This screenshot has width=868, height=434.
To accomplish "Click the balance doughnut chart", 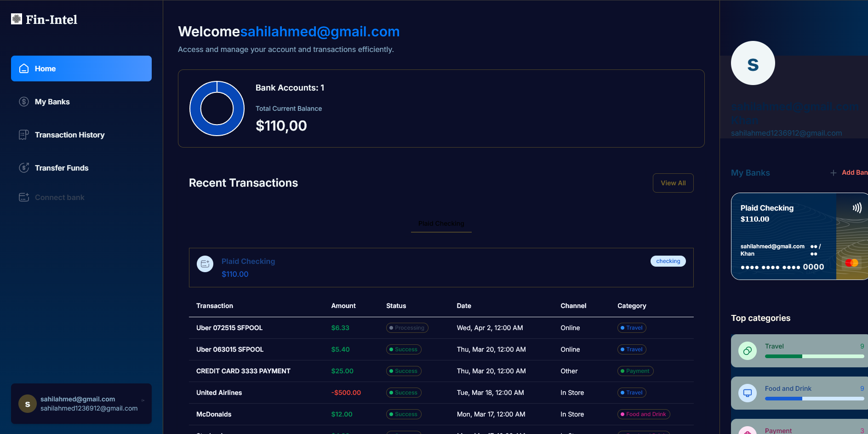I will click(217, 108).
